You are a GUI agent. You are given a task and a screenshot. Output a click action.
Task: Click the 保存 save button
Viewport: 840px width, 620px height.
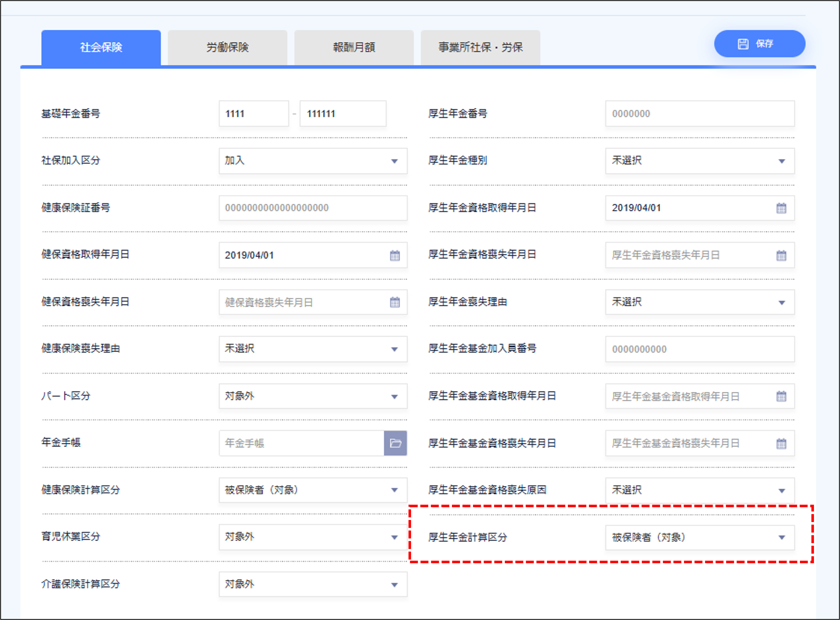[759, 44]
